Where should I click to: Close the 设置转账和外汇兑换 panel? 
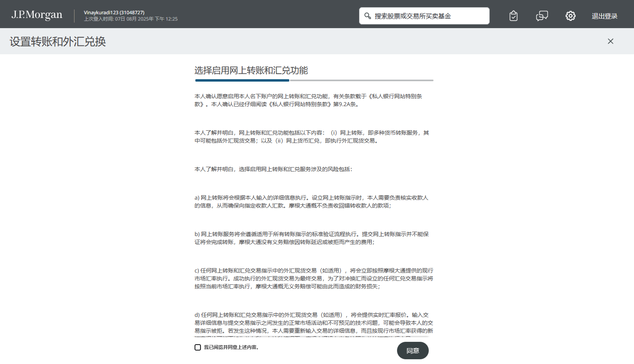tap(610, 41)
